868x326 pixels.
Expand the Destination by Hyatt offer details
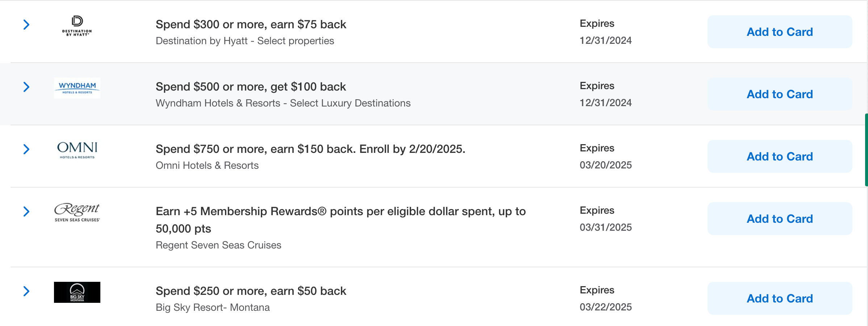coord(26,25)
